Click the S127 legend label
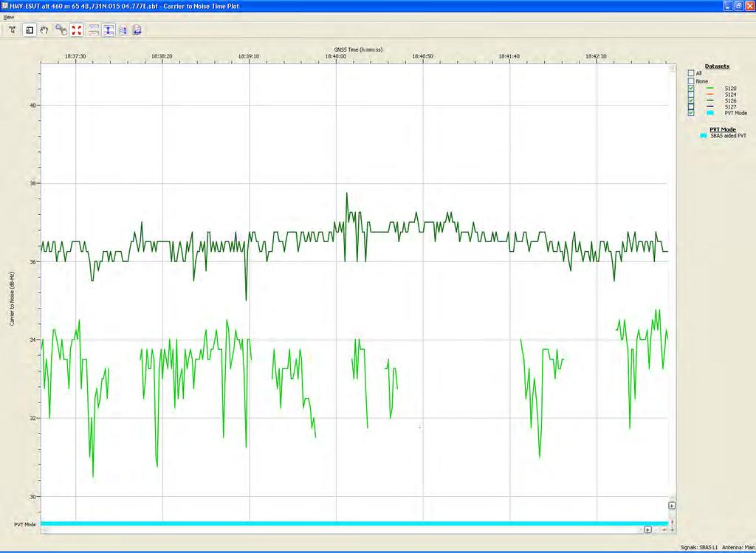Image resolution: width=756 pixels, height=553 pixels. pyautogui.click(x=730, y=106)
